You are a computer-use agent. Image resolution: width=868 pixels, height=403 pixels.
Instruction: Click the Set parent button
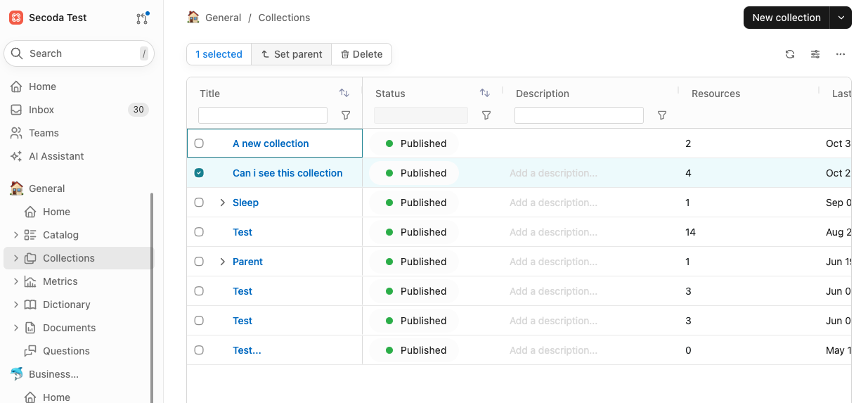[x=291, y=54]
